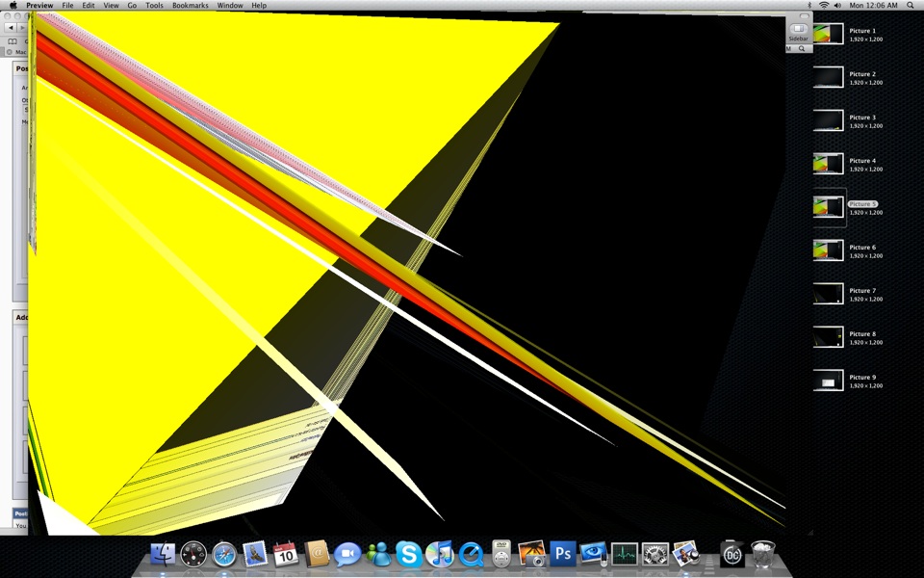Launch Safari from the Dock
924x578 pixels.
pos(224,555)
